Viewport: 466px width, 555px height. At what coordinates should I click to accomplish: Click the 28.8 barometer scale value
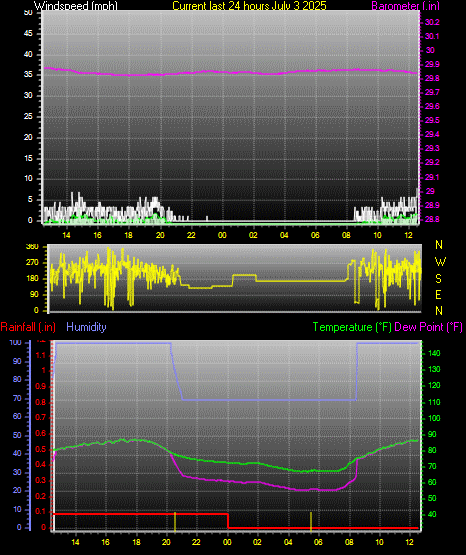coord(432,219)
